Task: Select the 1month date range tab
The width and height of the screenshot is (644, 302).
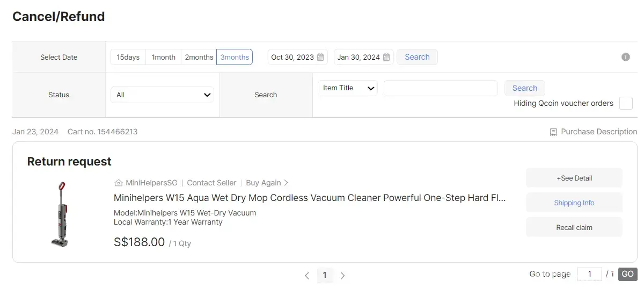Action: click(x=164, y=57)
